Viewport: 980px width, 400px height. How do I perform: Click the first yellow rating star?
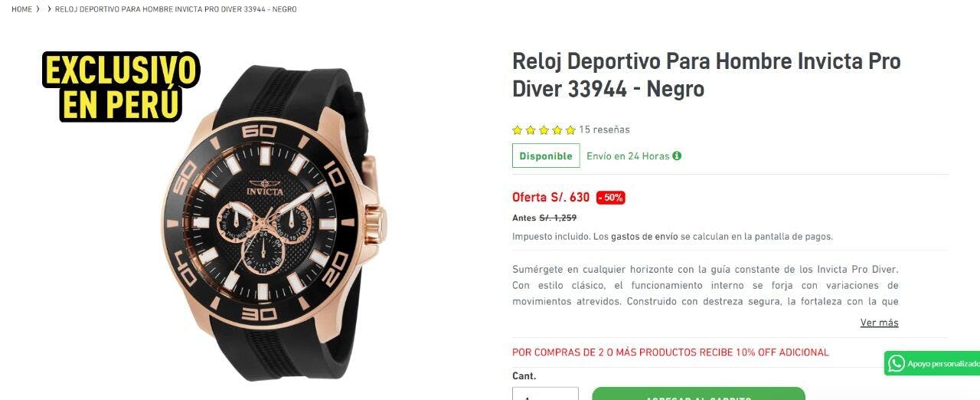click(518, 130)
